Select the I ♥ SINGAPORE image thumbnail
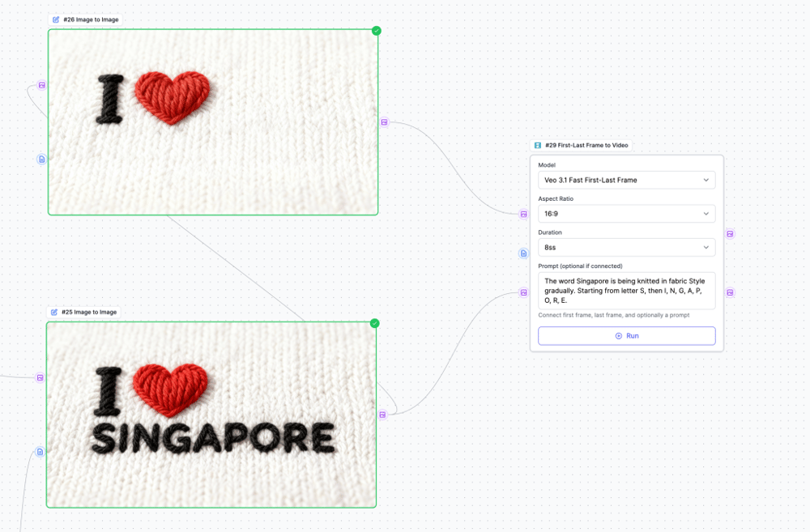This screenshot has width=810, height=532. click(x=211, y=415)
